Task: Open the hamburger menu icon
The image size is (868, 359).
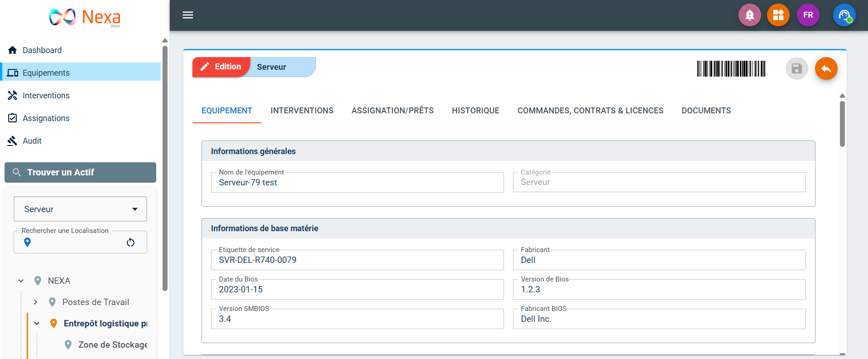Action: 188,15
